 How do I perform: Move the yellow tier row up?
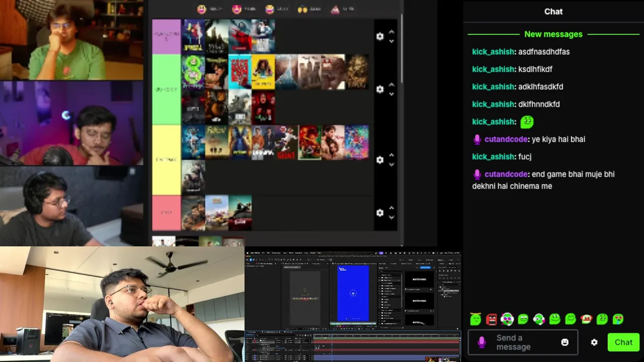pos(391,155)
